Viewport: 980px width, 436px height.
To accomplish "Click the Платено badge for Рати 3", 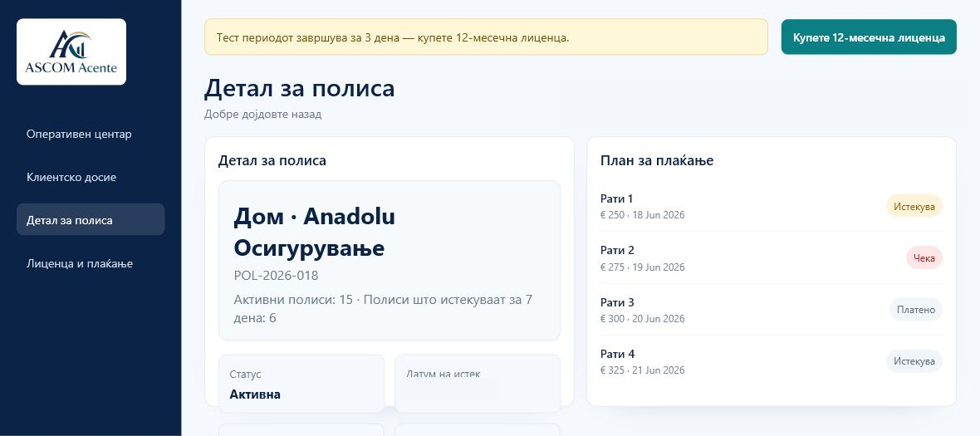I will click(915, 310).
